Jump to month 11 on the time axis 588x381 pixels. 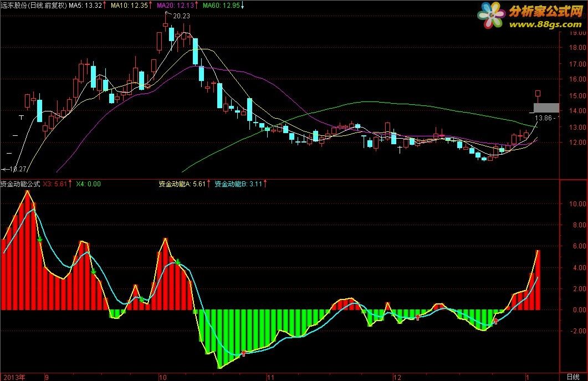[270, 377]
